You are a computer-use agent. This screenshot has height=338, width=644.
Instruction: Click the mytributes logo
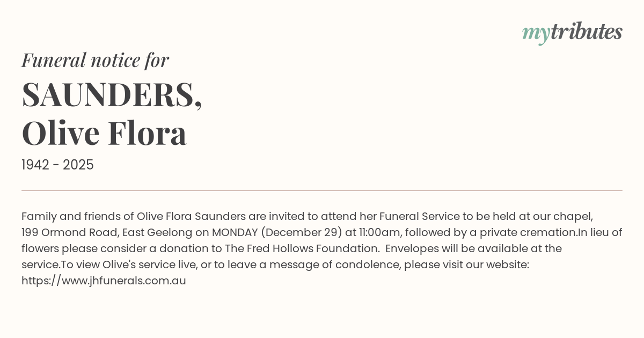[572, 32]
